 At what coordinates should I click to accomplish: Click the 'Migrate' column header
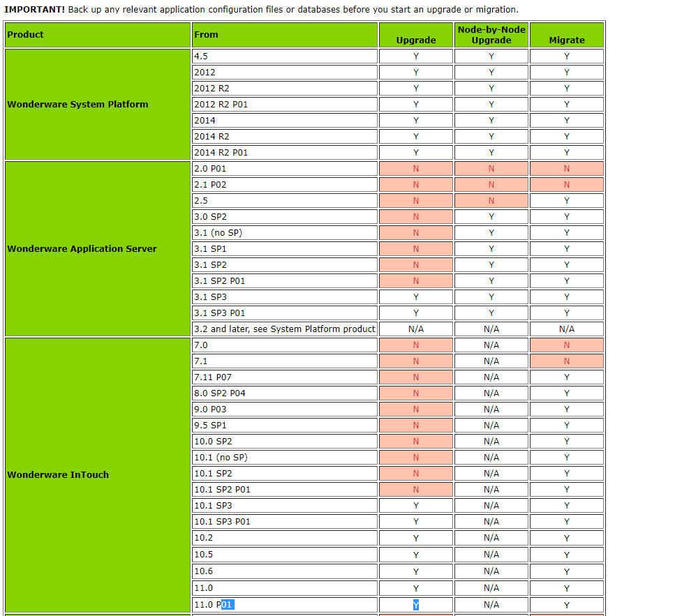tap(567, 35)
